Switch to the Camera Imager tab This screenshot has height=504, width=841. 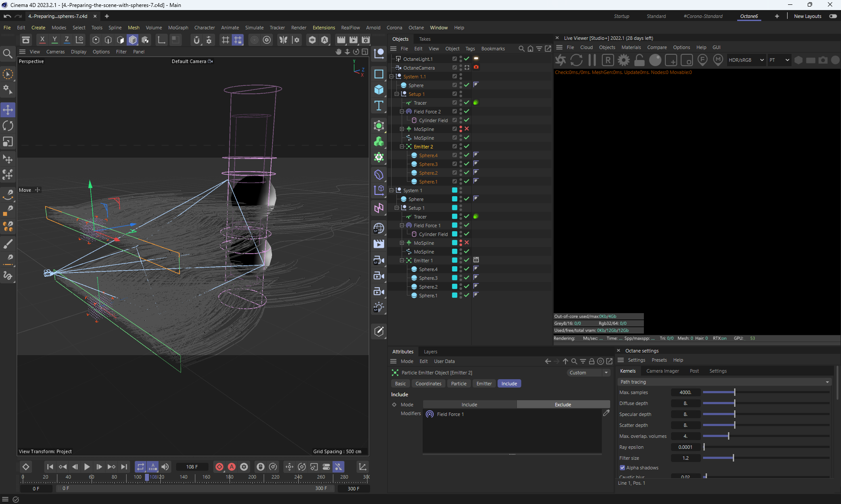coord(662,371)
